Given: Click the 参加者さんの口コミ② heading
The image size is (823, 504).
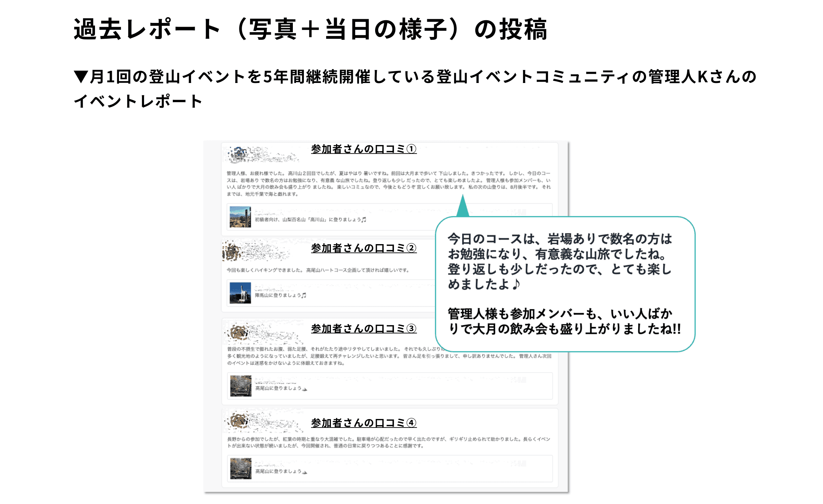Looking at the screenshot, I should click(363, 248).
